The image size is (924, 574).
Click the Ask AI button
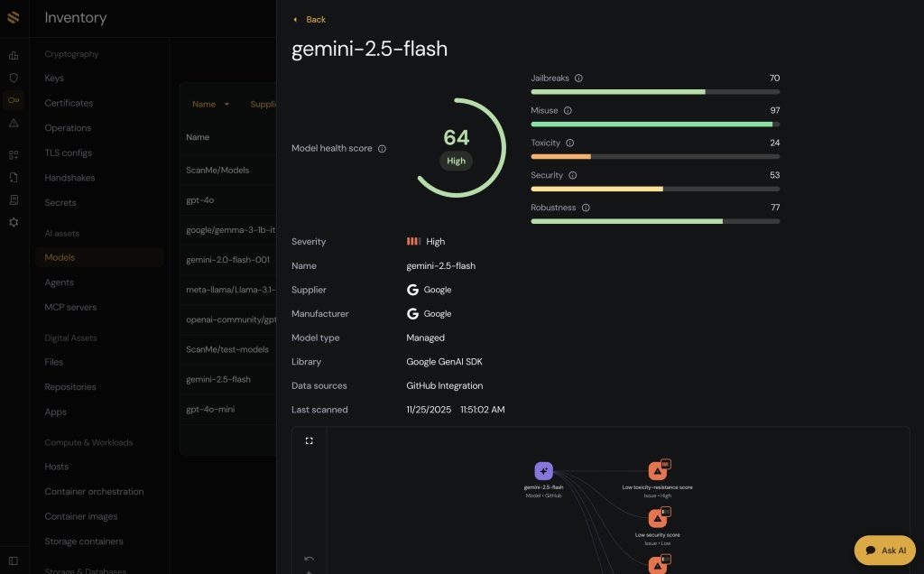pyautogui.click(x=884, y=550)
